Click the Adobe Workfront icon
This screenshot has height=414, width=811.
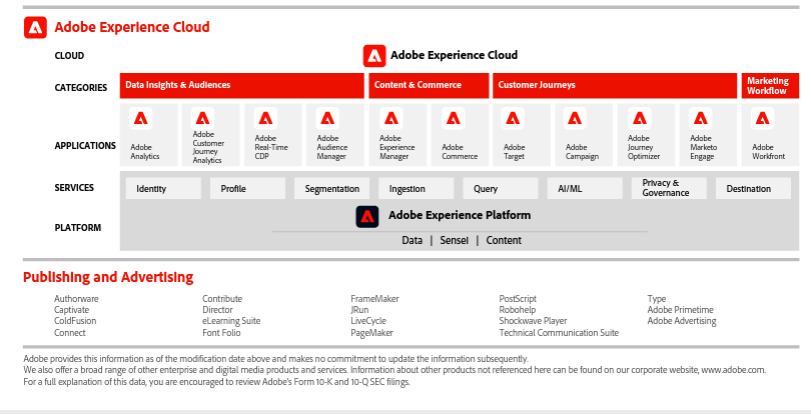pyautogui.click(x=763, y=119)
